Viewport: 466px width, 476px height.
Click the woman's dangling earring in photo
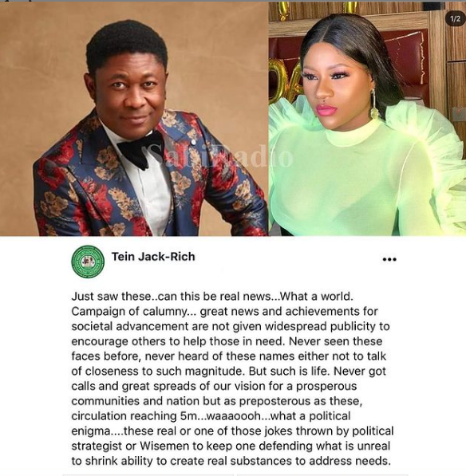point(373,104)
